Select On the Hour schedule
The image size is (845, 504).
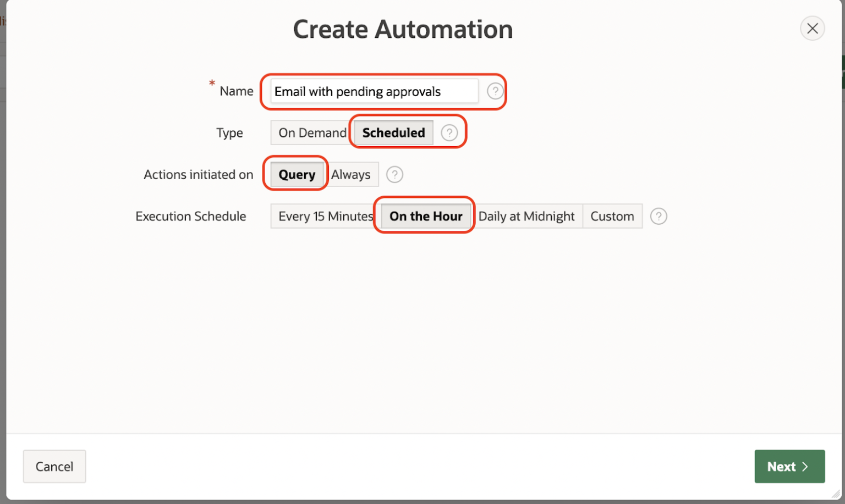[426, 217]
